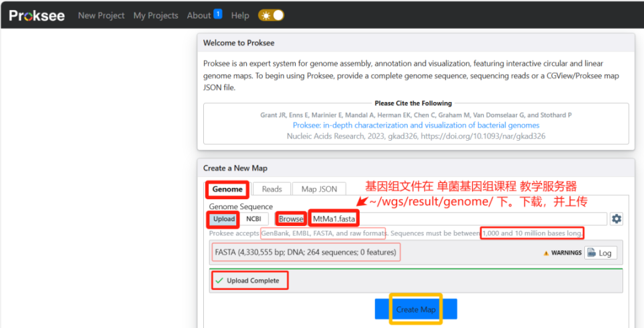This screenshot has height=328, width=644.
Task: Open the New Project menu item
Action: pyautogui.click(x=101, y=15)
